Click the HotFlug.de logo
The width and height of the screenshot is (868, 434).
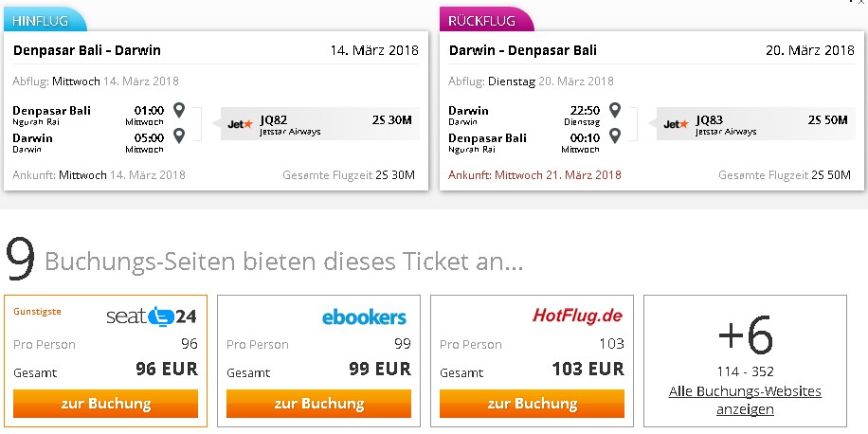577,316
